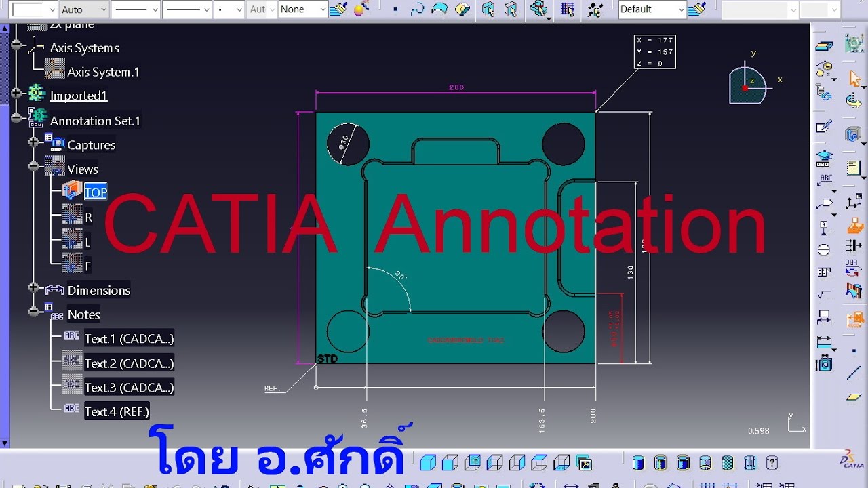Expand the Captures node
868x488 pixels.
[x=34, y=142]
